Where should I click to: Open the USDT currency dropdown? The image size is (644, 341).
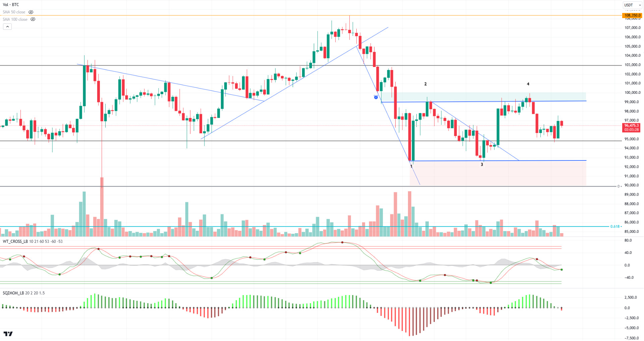click(x=632, y=5)
